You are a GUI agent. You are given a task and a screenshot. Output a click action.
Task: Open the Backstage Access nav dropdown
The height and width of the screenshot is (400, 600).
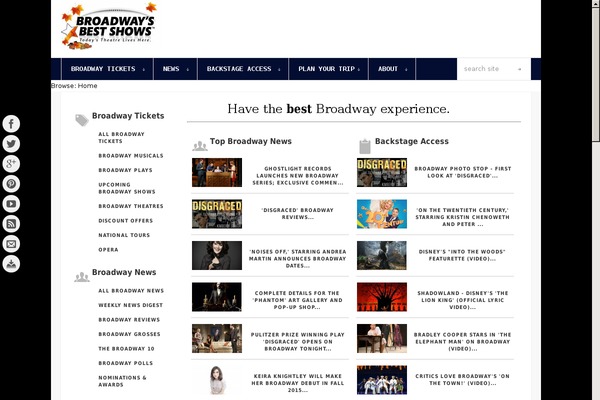point(243,69)
